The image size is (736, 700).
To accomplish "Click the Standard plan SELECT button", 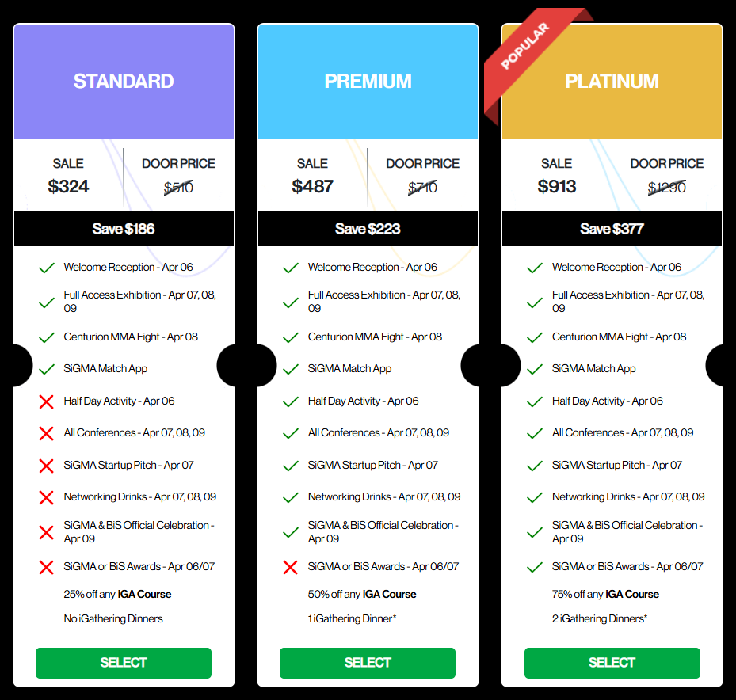I will click(124, 663).
